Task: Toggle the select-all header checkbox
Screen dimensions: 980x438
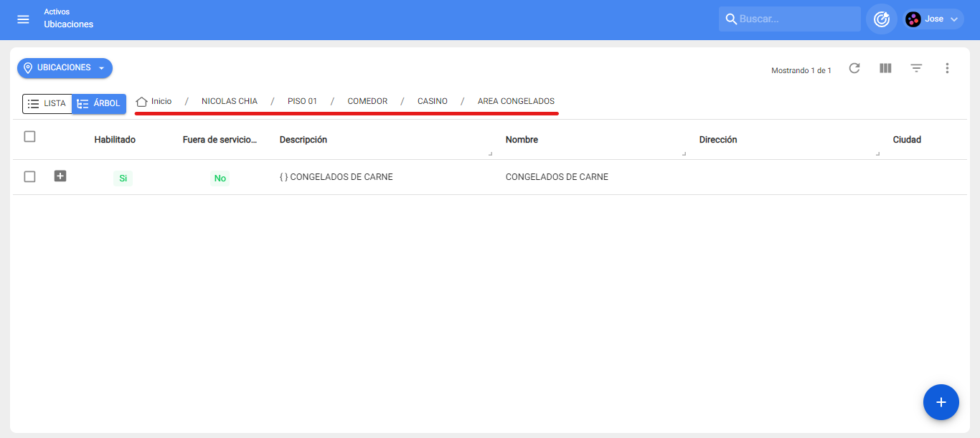Action: (29, 136)
